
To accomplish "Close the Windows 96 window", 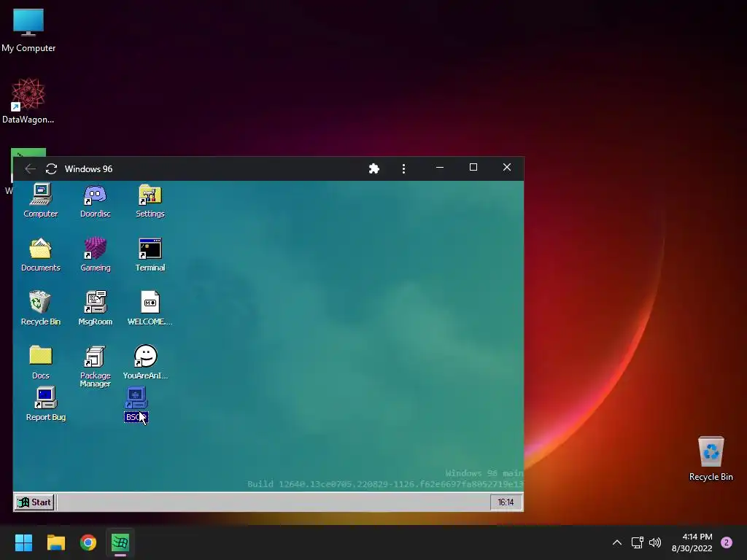I will 507,168.
